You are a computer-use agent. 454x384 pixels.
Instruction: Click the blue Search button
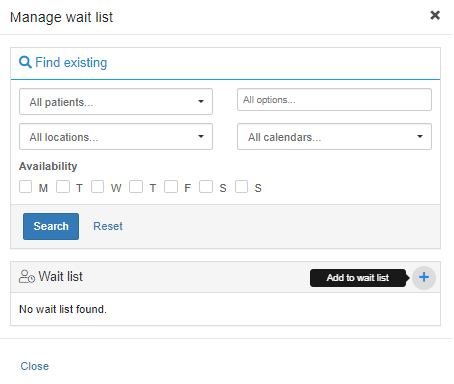pyautogui.click(x=51, y=226)
